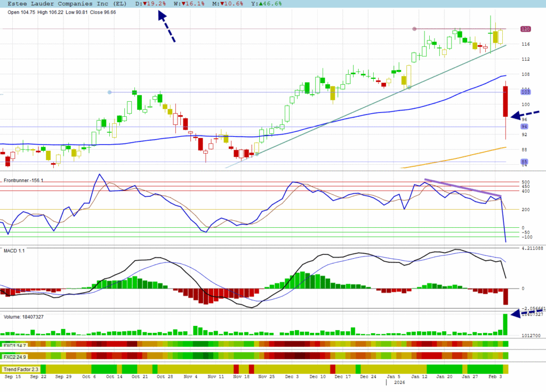Select the 85 price level tag
546x392 pixels.
(525, 161)
